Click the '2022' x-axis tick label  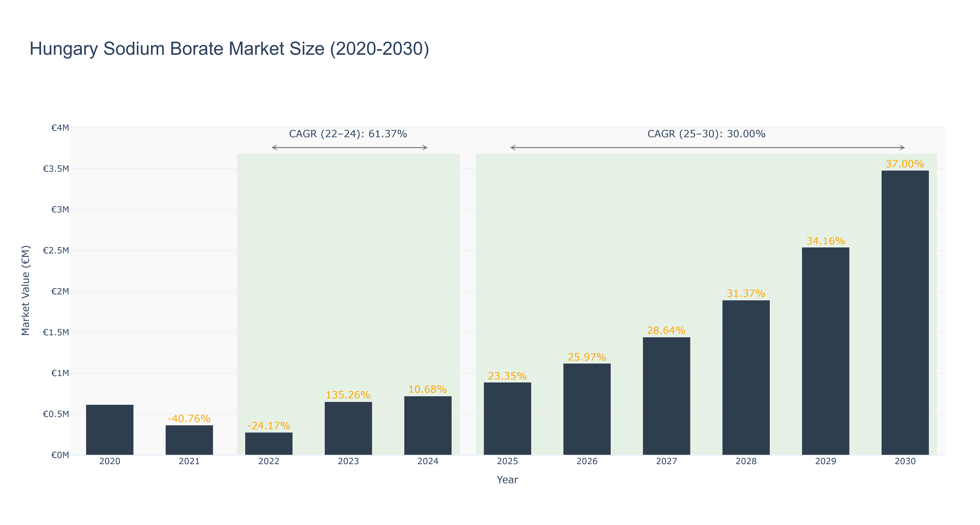pos(269,461)
